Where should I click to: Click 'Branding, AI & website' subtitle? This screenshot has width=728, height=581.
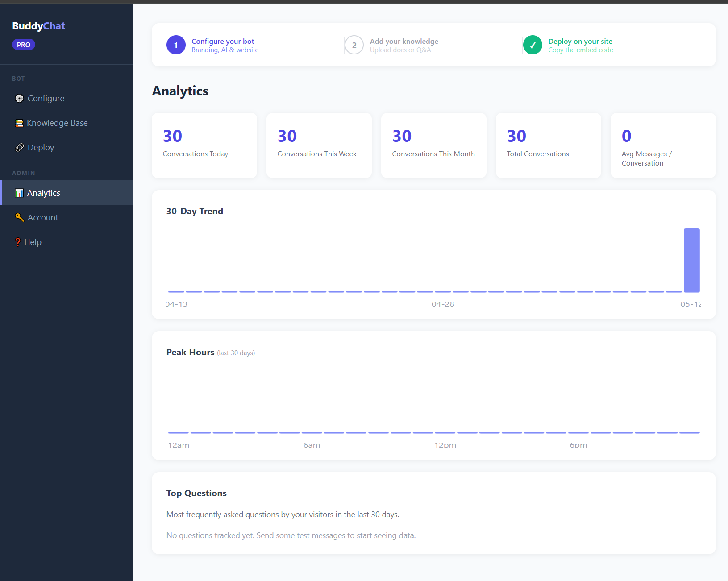pos(225,50)
